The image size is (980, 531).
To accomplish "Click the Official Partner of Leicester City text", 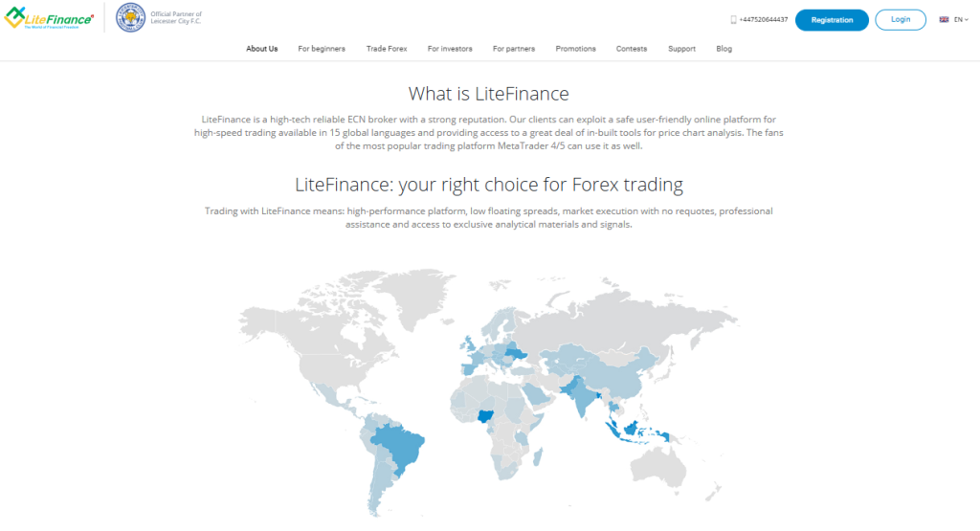I will (x=170, y=19).
